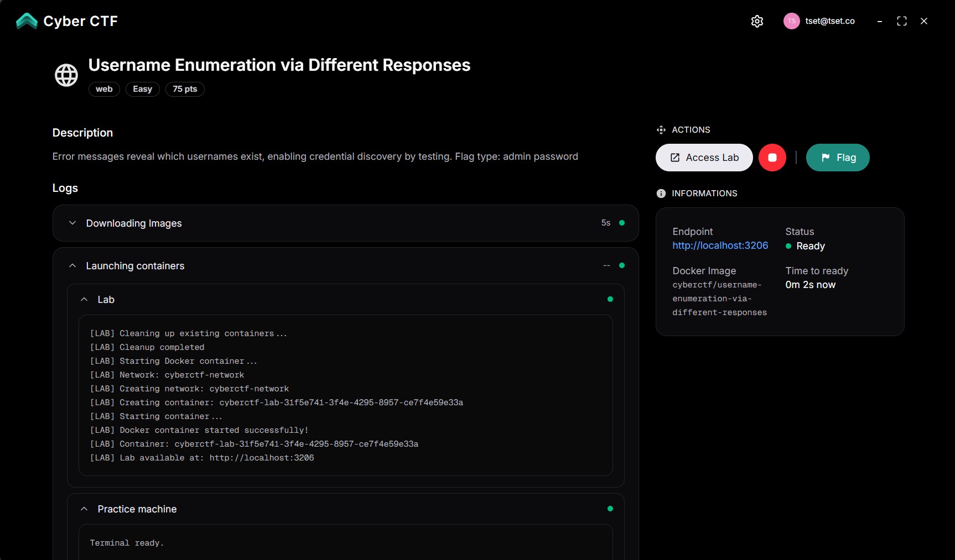Click the 'Lab available at' log line
This screenshot has height=560, width=955.
[x=202, y=458]
